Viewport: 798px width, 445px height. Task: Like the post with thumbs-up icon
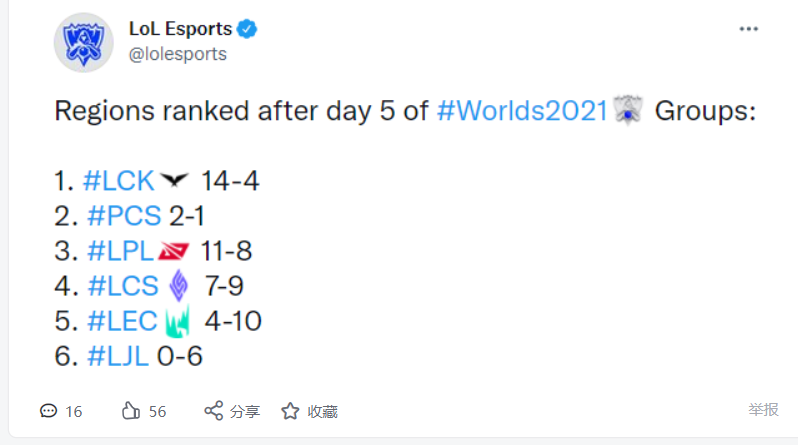tap(131, 411)
